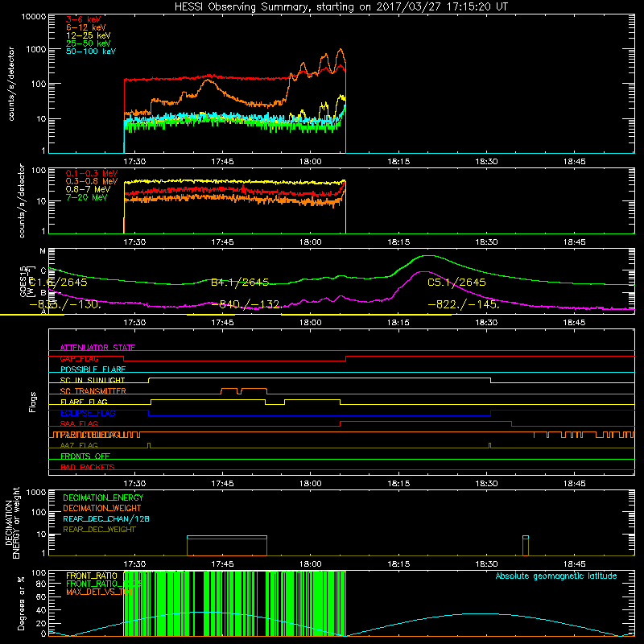Select the POSSIBLE_FLARE flag label
This screenshot has width=644, height=644.
point(93,369)
